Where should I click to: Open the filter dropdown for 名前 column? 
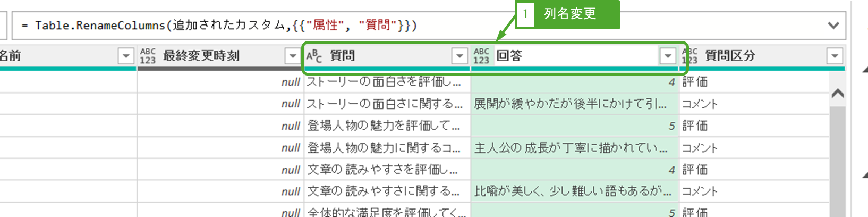coord(126,56)
